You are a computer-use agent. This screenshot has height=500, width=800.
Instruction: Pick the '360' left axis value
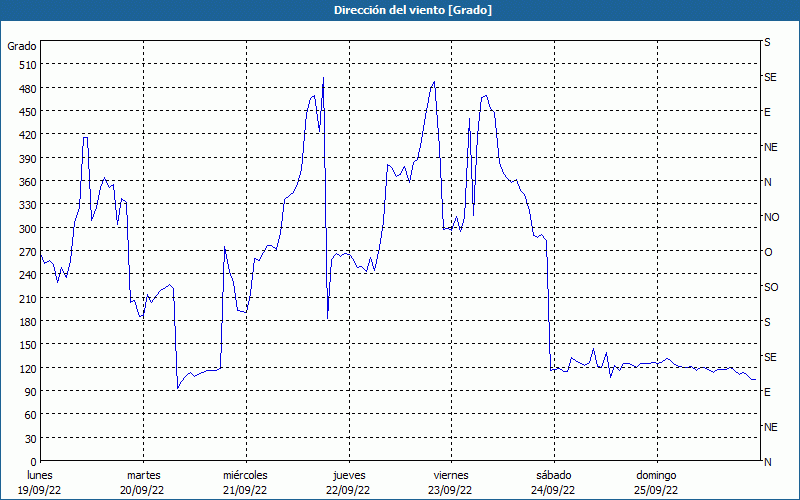(x=28, y=182)
